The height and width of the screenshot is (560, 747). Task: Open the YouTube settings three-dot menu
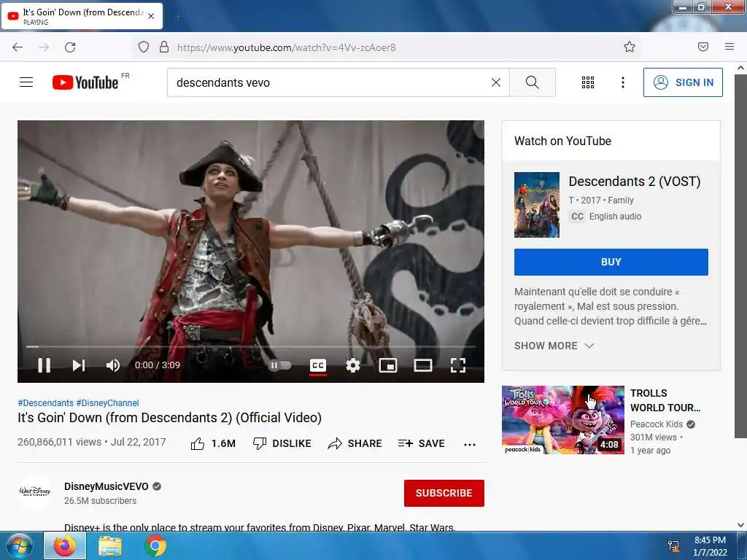623,82
